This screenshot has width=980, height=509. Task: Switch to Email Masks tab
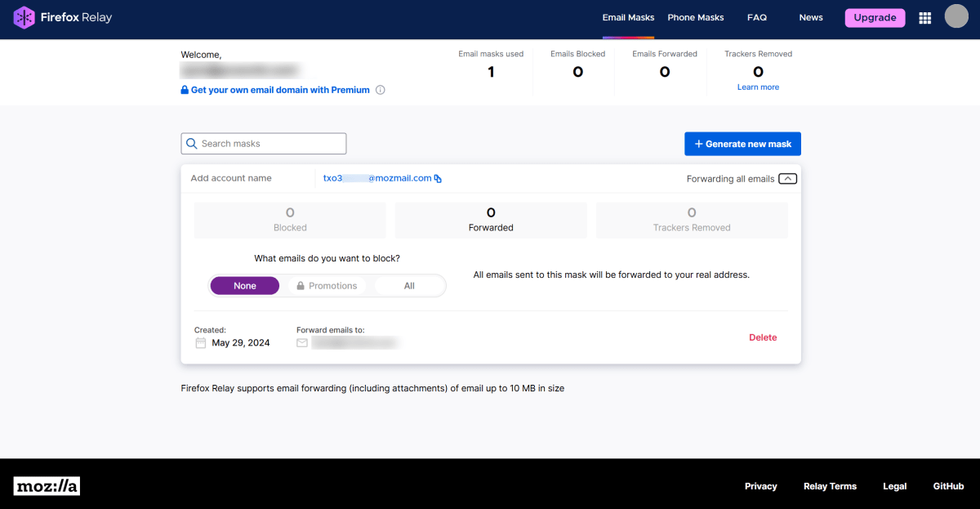click(x=629, y=17)
